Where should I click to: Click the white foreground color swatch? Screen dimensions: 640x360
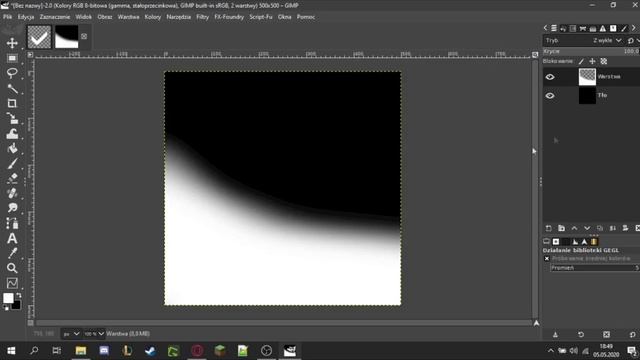click(x=8, y=298)
